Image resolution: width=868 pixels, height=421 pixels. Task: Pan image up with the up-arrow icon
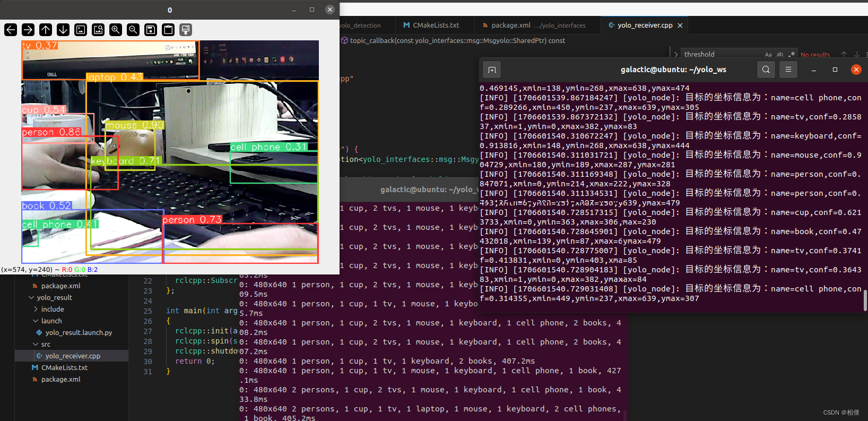click(x=46, y=30)
